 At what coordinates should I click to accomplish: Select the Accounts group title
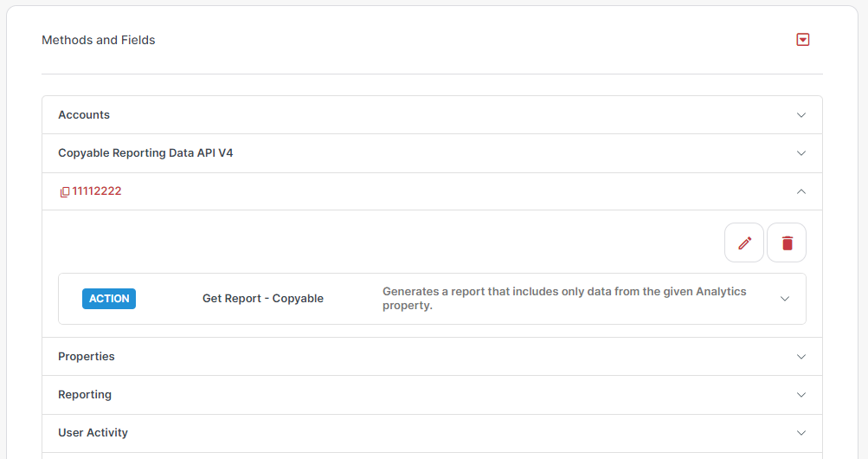tap(84, 114)
